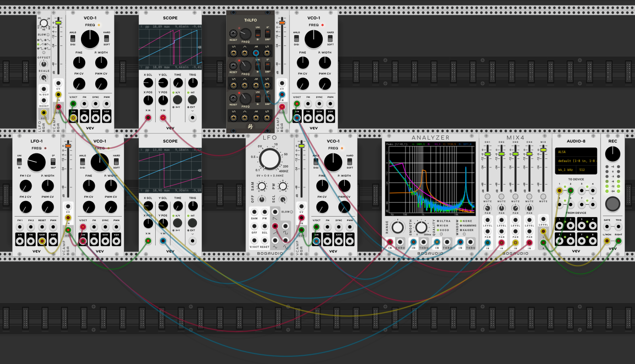Click the Bogaudio LFO PW input jack

coord(265,212)
